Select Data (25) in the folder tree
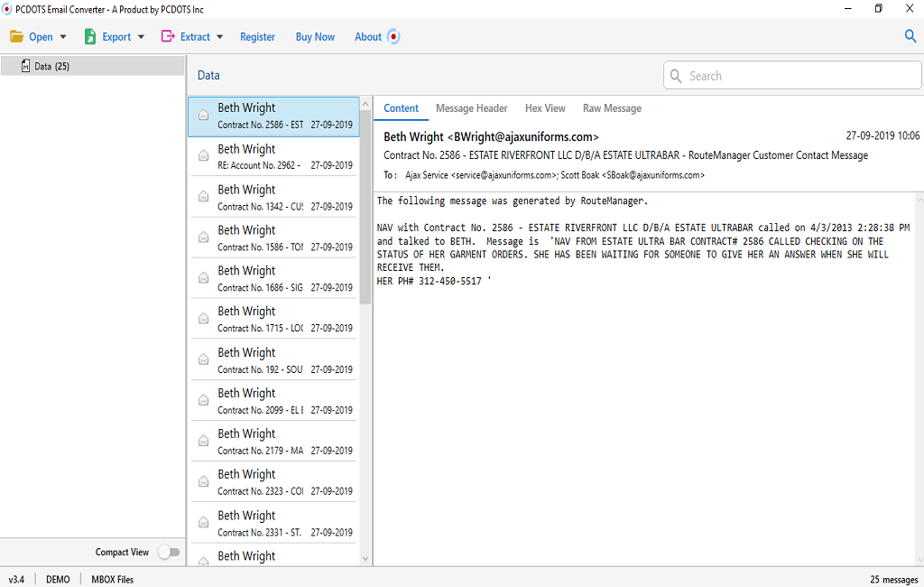 93,66
